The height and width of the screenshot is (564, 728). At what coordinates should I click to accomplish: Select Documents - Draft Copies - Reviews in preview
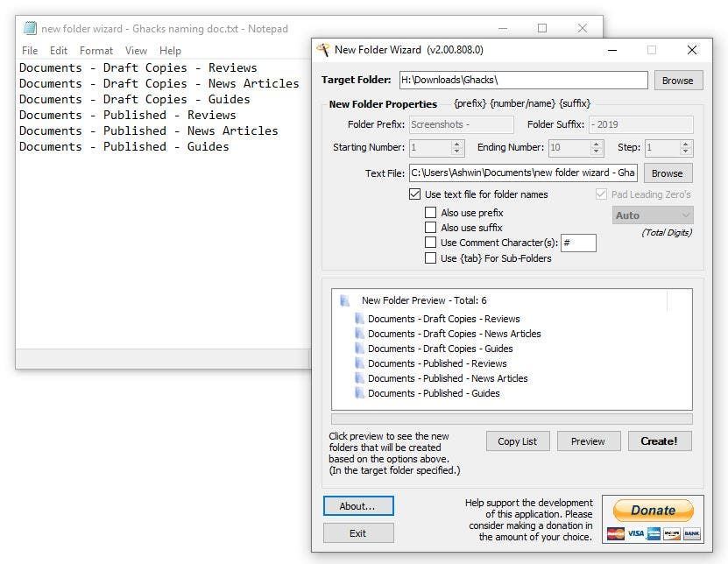(x=443, y=319)
